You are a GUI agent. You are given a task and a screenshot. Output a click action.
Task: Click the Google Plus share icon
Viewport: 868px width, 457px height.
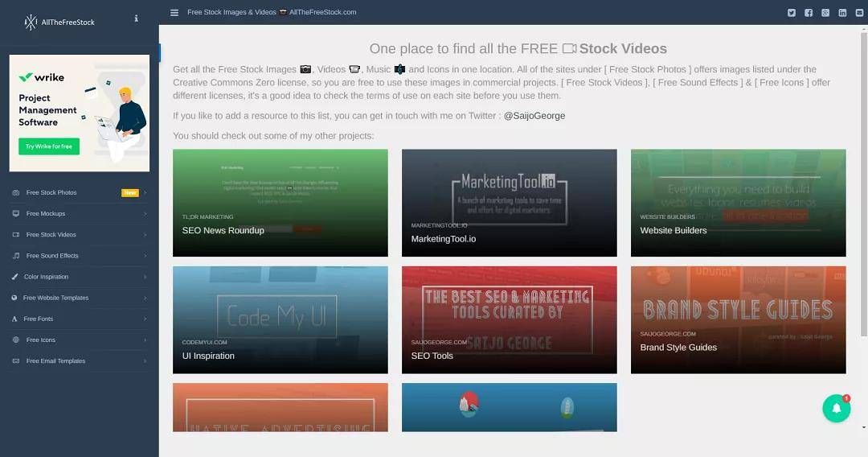(x=825, y=12)
